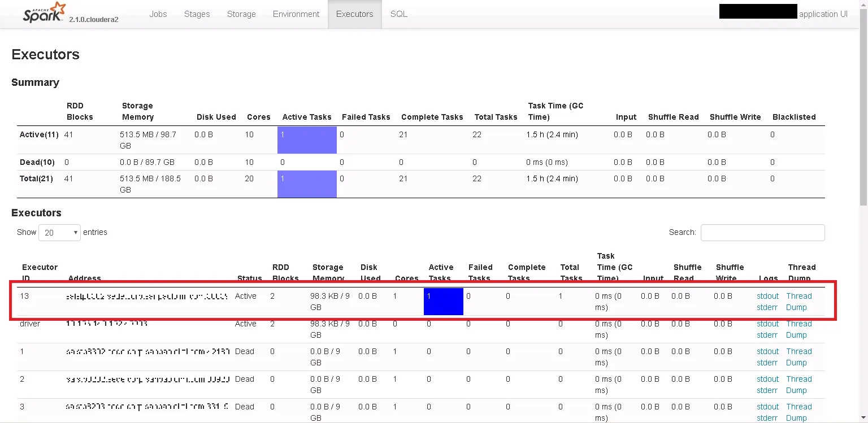View Thread Dump for executor 13

(799, 302)
